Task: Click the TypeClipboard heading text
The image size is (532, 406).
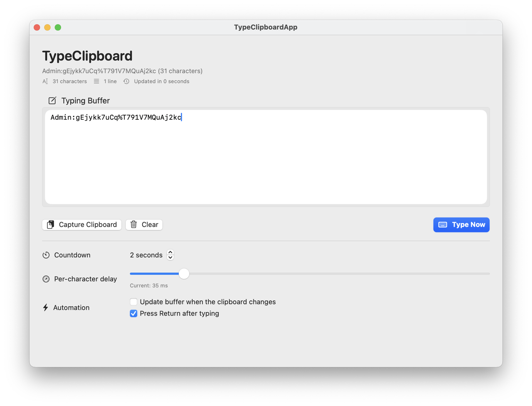Action: pos(87,55)
